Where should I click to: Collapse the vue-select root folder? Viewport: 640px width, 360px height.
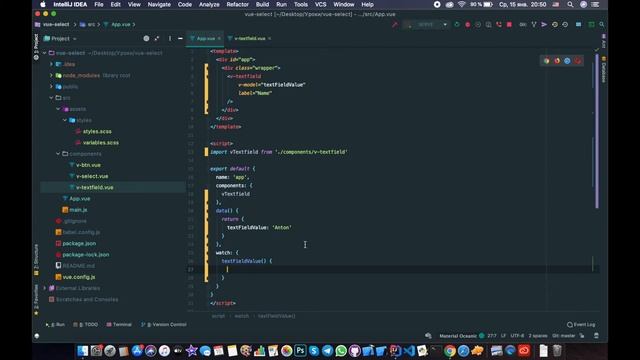(x=44, y=53)
